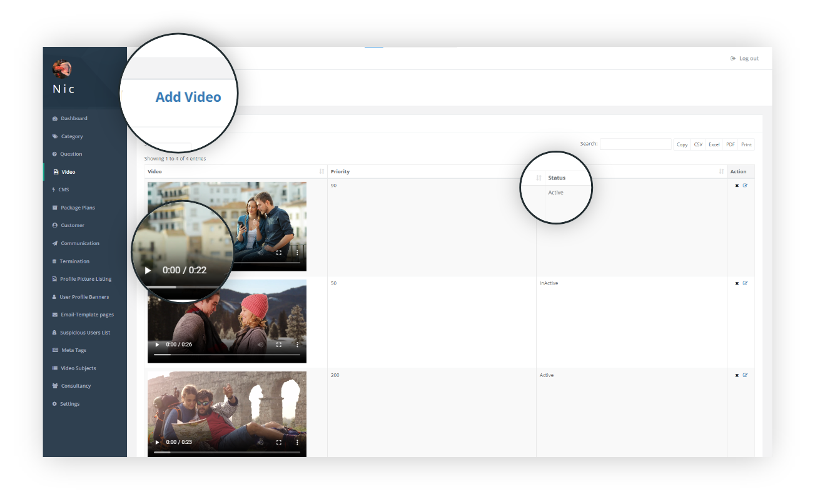Delete the video with priority 50

point(737,283)
